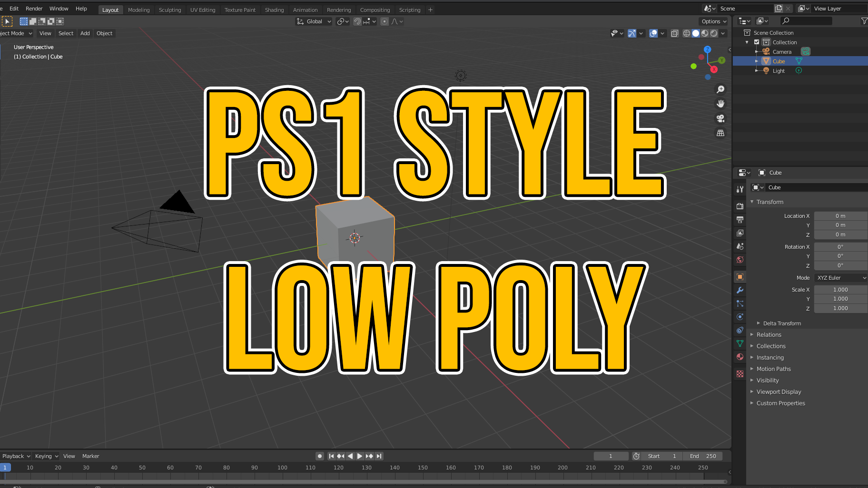Click the New Scene button beside the scene name
The image size is (868, 488).
click(x=778, y=8)
